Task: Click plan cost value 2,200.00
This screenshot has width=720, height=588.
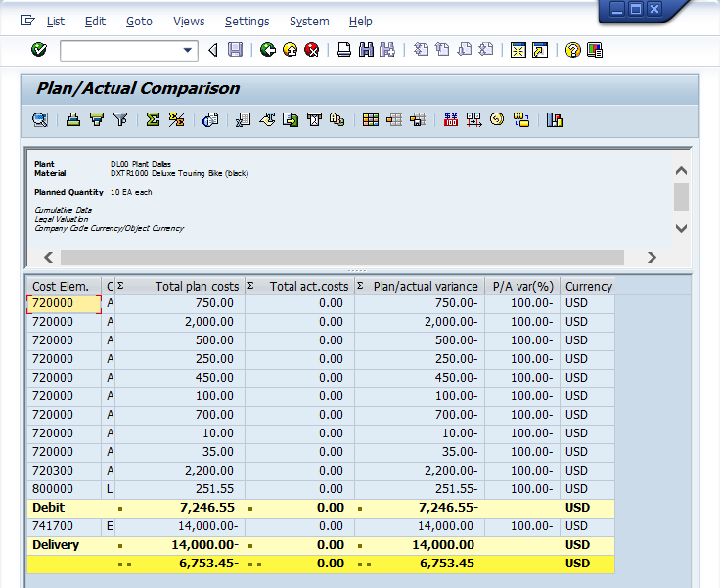Action: [x=209, y=471]
